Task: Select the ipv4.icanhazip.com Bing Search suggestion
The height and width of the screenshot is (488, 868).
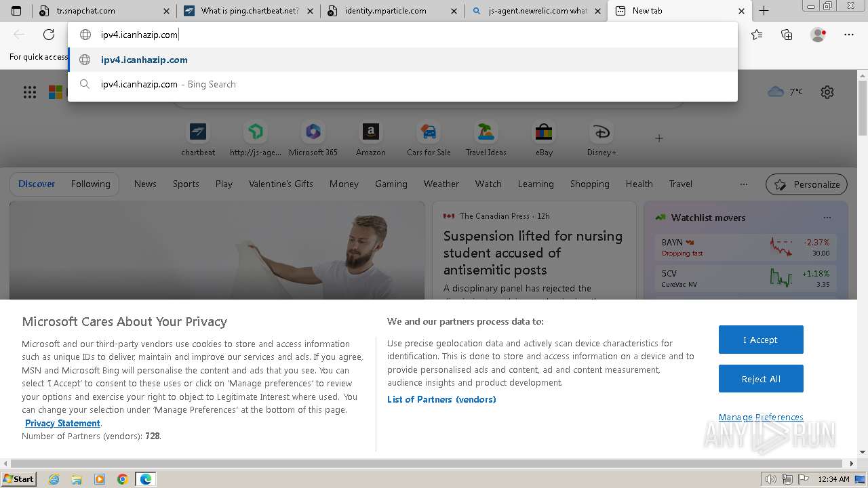Action: [x=403, y=84]
